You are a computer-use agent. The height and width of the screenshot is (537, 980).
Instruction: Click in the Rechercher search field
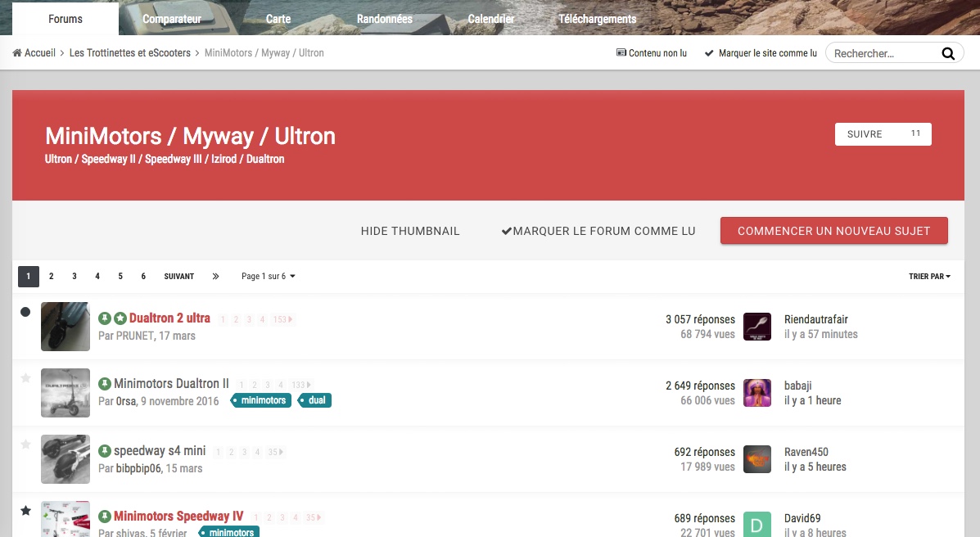pos(884,54)
